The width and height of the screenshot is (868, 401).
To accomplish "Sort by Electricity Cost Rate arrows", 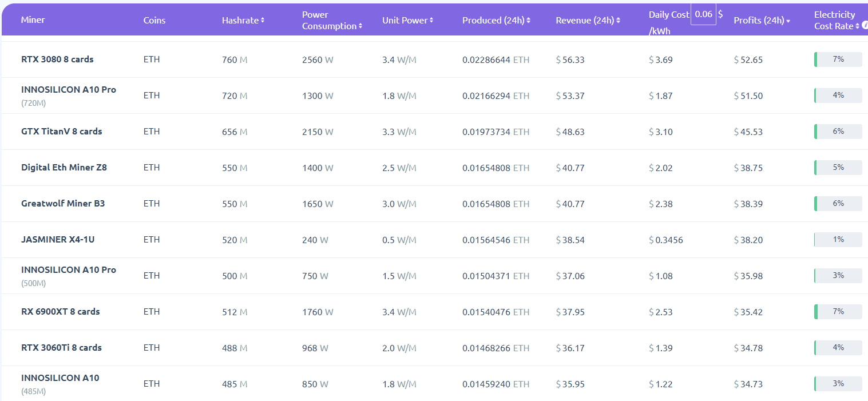I will (857, 26).
